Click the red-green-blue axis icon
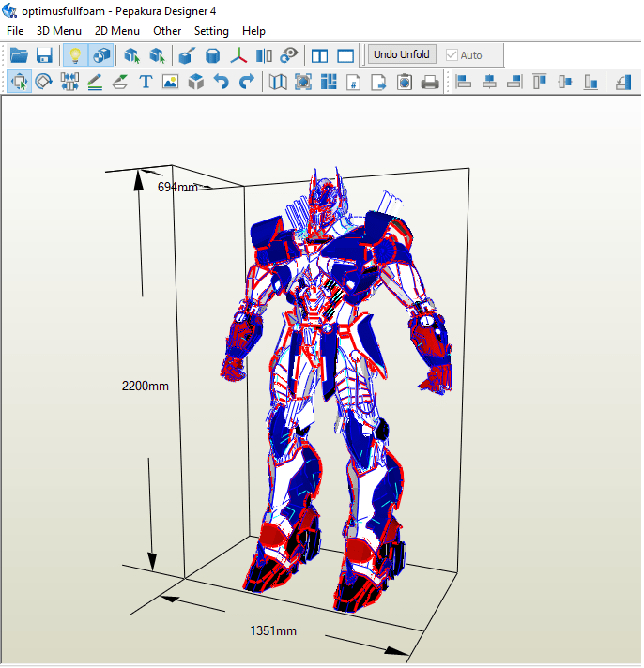644x668 pixels. click(240, 55)
